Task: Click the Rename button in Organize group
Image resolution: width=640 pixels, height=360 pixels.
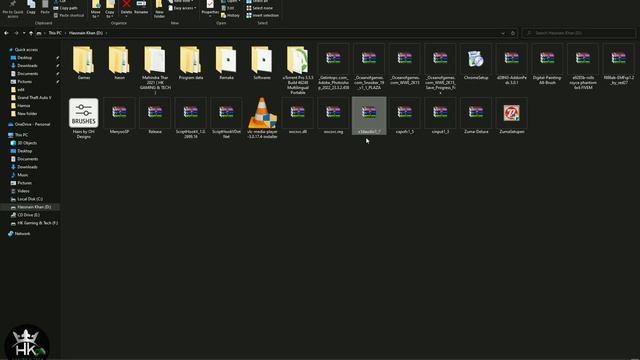Action: (141, 8)
